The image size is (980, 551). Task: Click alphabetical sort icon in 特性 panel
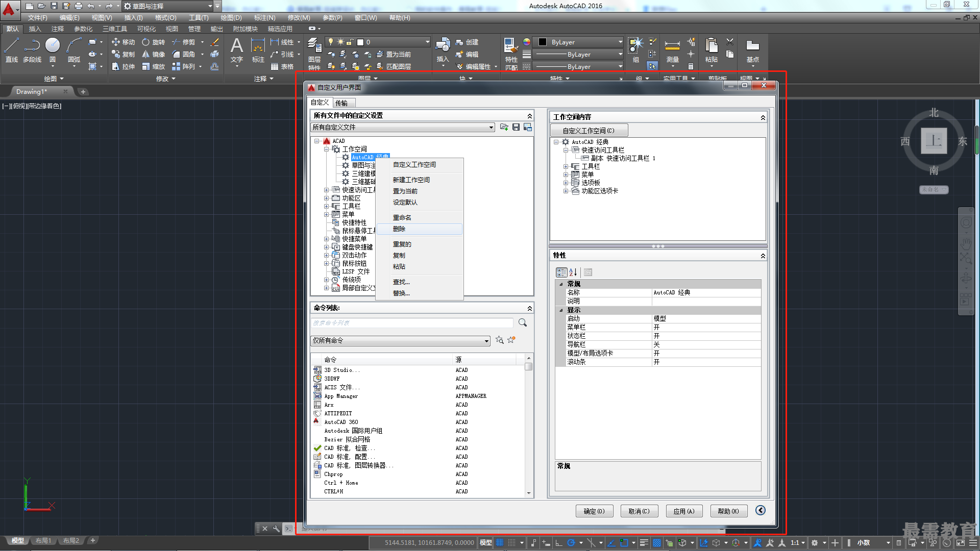(573, 272)
